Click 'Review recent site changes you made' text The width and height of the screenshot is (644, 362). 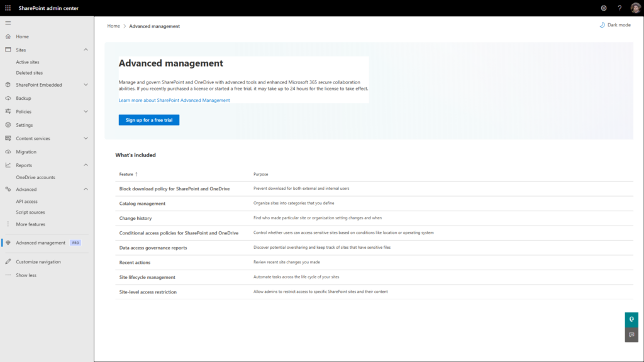point(286,262)
